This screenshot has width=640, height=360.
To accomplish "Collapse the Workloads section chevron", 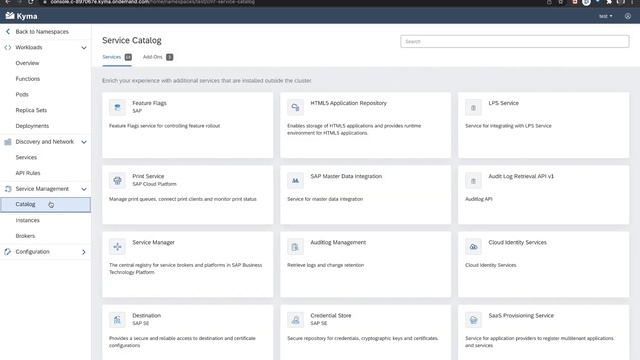I will point(84,48).
